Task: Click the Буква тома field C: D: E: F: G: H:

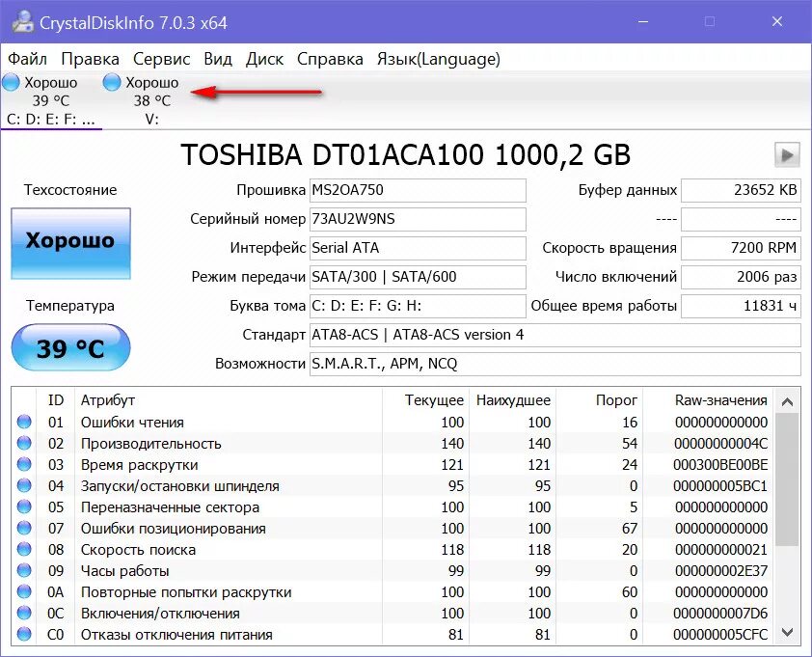Action: click(x=418, y=306)
